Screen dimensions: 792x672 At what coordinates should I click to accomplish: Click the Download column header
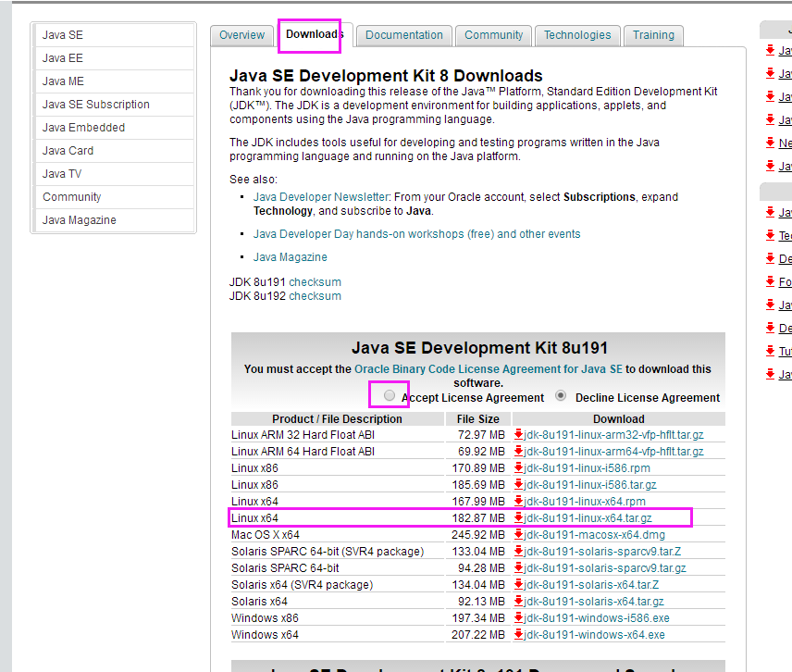(x=619, y=419)
